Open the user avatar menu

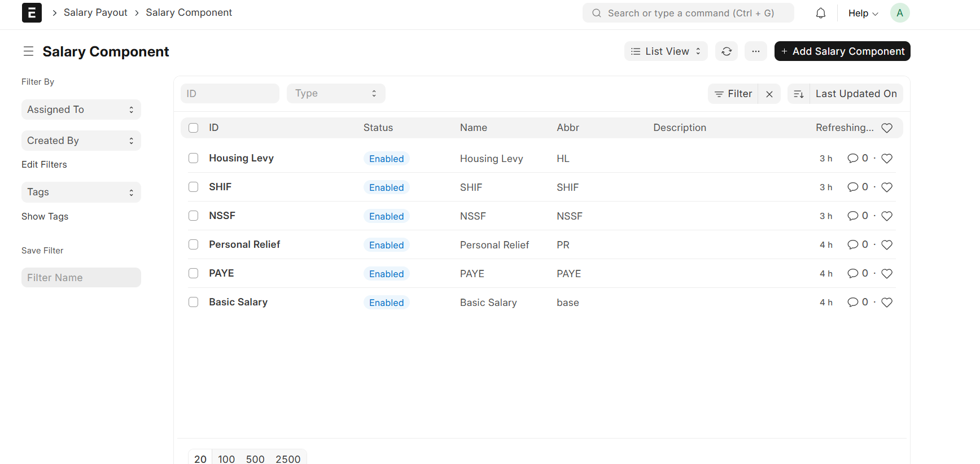coord(900,13)
